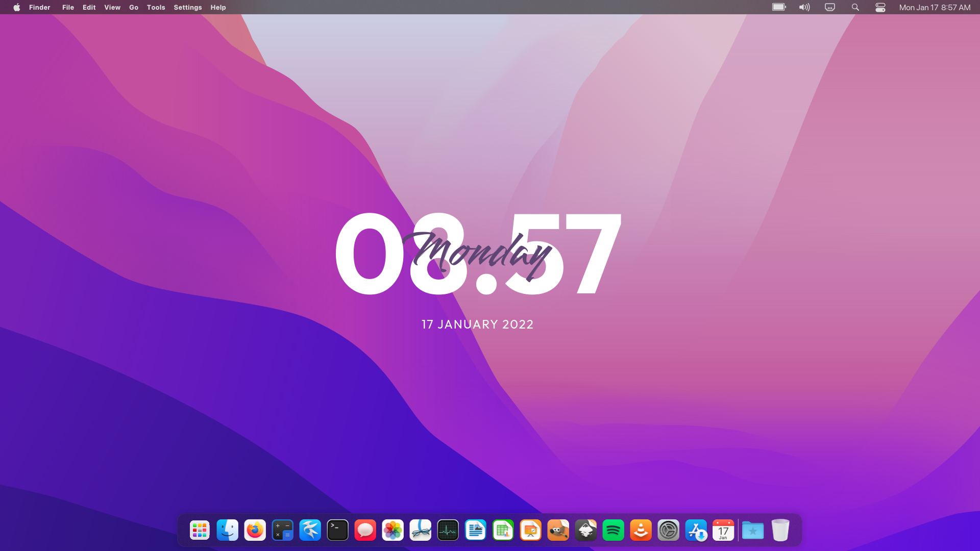Open the View menu
The width and height of the screenshot is (980, 551).
112,7
